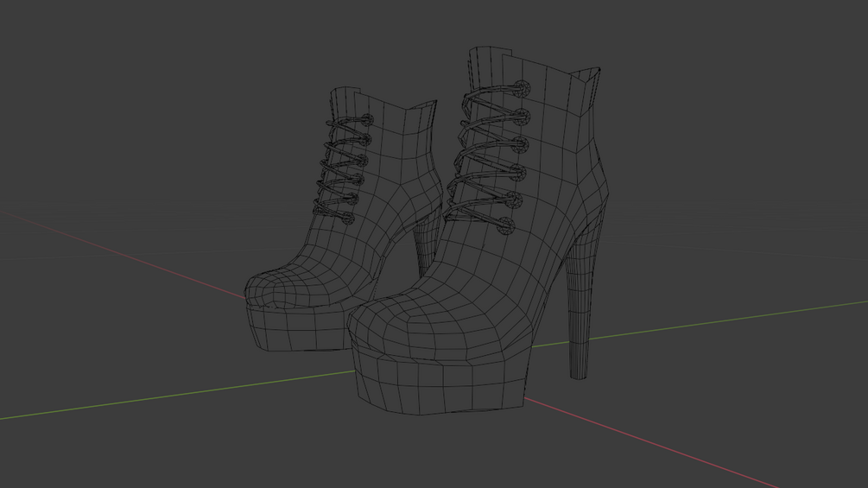Click the top lace eyelet on rear boot
The width and height of the screenshot is (868, 488).
(368, 120)
